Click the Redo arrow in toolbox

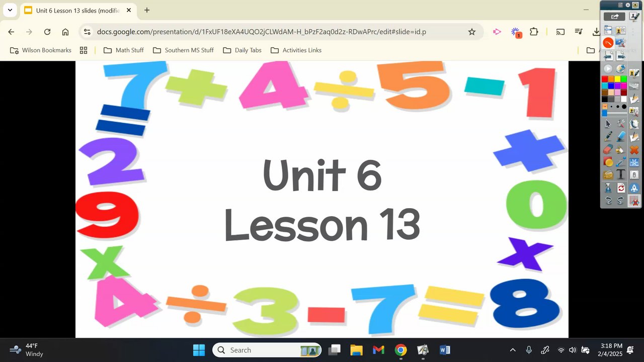[621, 200]
